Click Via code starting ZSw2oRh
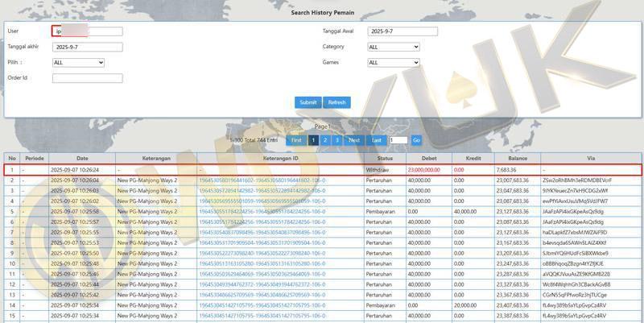This screenshot has width=644, height=323. [x=577, y=180]
